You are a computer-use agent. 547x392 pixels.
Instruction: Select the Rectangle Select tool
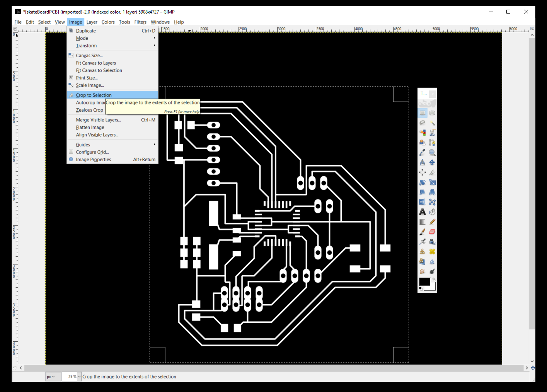[x=423, y=113]
